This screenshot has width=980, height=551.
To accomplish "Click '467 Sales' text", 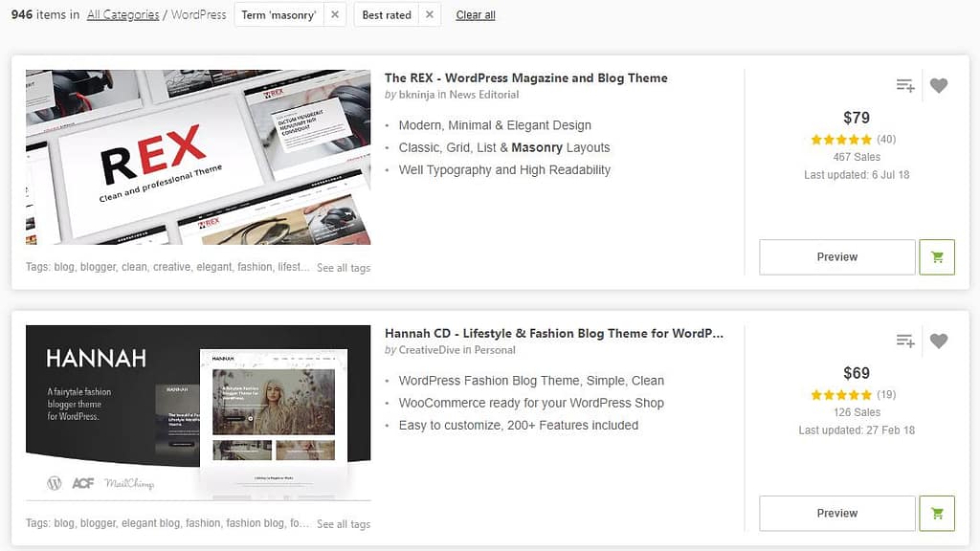I will pyautogui.click(x=857, y=157).
